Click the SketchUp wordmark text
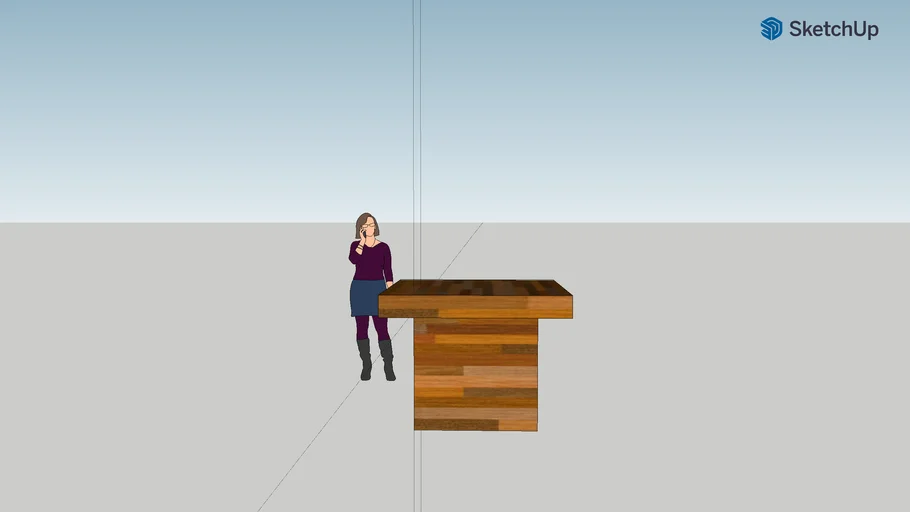 click(x=833, y=30)
